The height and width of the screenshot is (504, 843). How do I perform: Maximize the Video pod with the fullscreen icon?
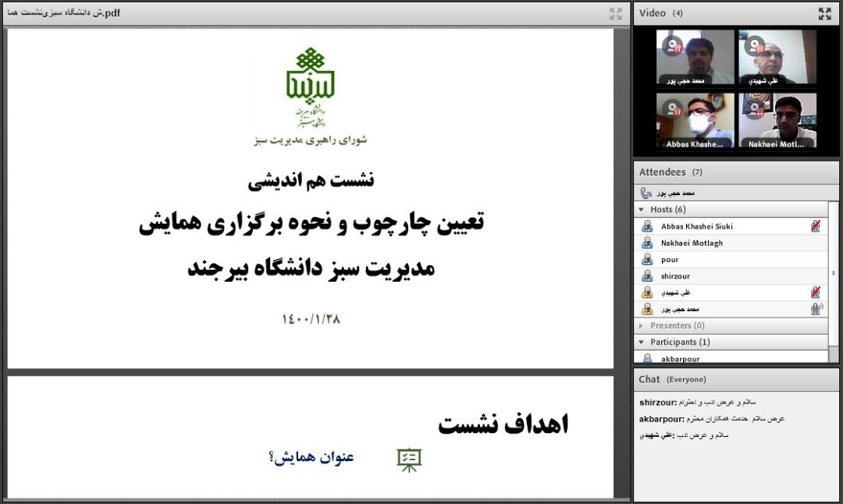(x=824, y=13)
